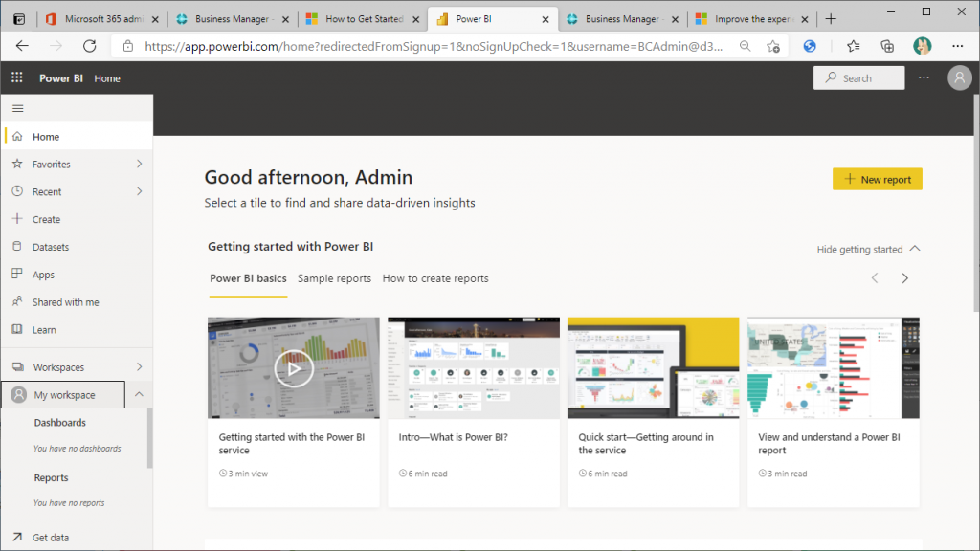Click the Power BI brand name in header

[x=60, y=78]
